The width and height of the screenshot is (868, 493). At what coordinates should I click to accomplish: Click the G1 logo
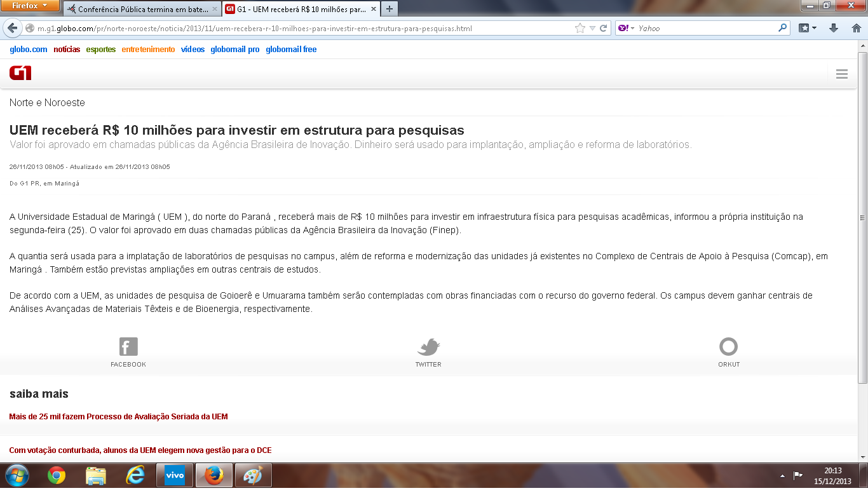20,73
